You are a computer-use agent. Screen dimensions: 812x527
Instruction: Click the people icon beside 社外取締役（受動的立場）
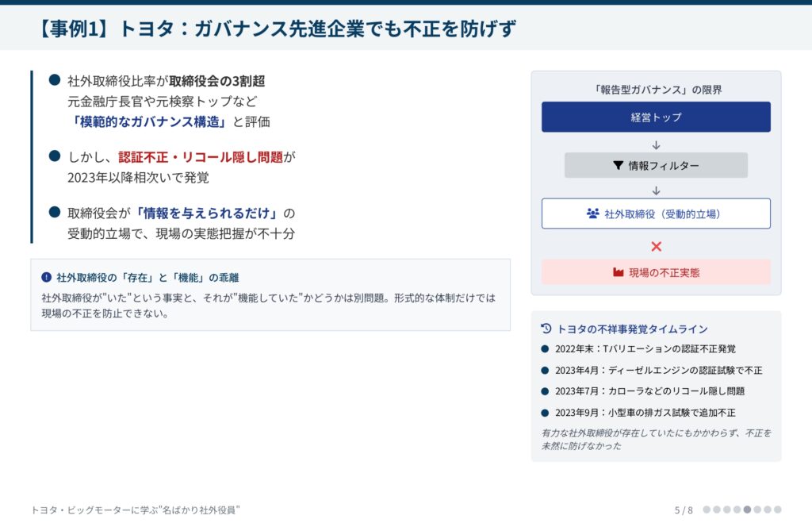coord(593,213)
